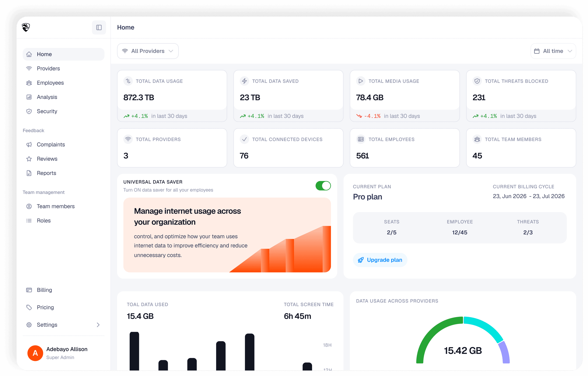The image size is (588, 376).
Task: Click the rocket icon on Upgrade plan
Action: 361,260
